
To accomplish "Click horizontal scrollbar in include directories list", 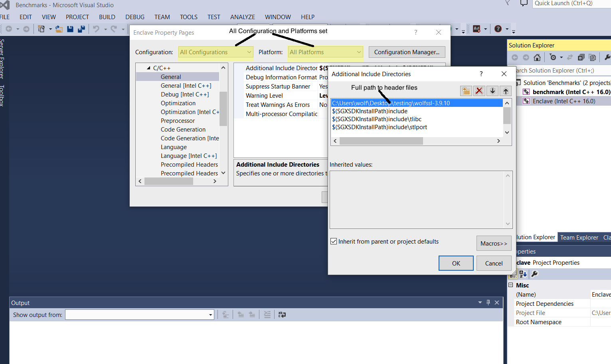I will (x=381, y=141).
